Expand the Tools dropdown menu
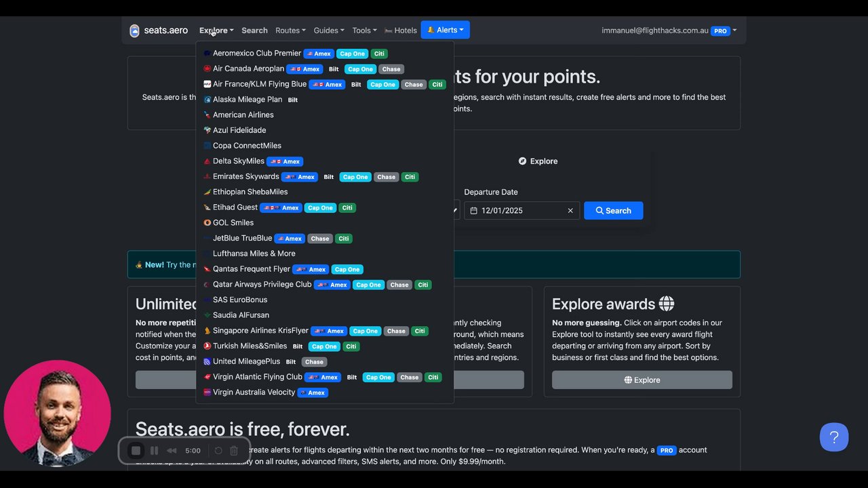This screenshot has height=488, width=868. coord(364,30)
